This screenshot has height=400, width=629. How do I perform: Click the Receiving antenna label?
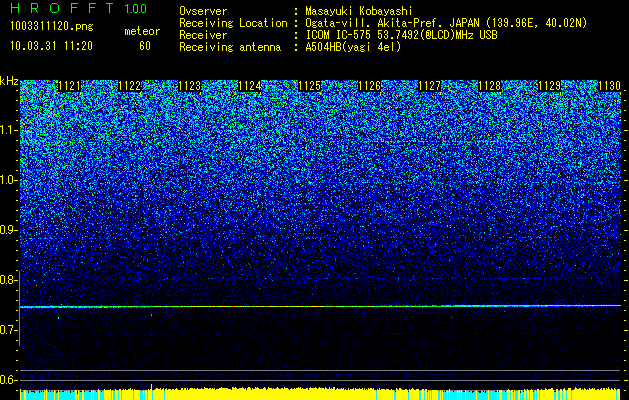pyautogui.click(x=230, y=47)
